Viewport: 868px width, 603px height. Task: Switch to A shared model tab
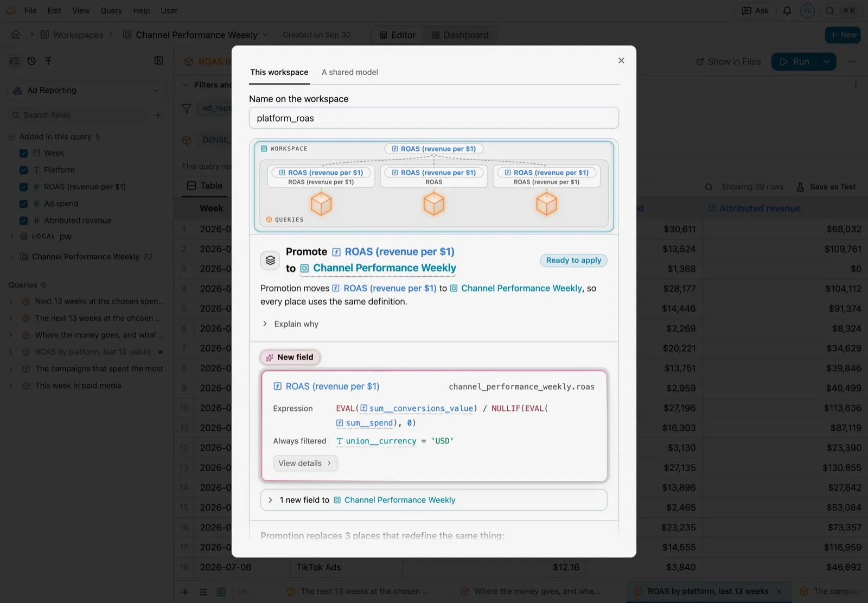349,72
